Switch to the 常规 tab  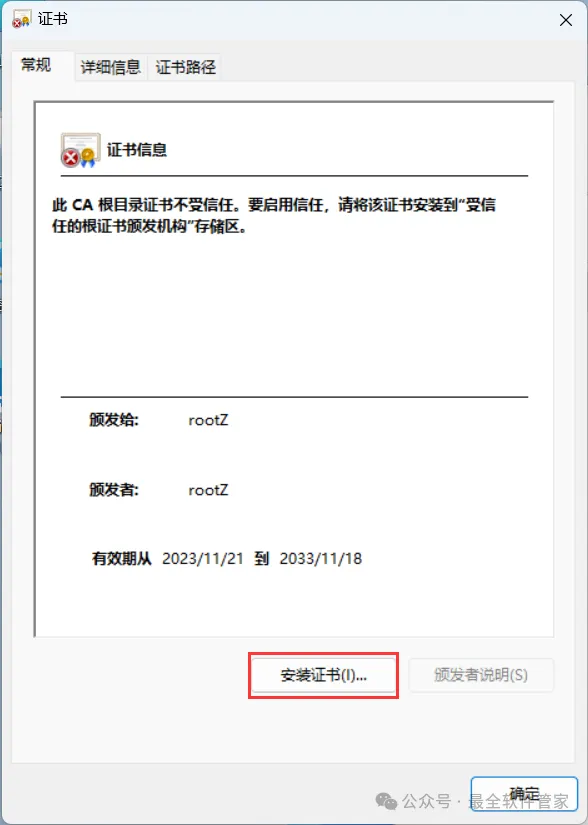tap(36, 66)
